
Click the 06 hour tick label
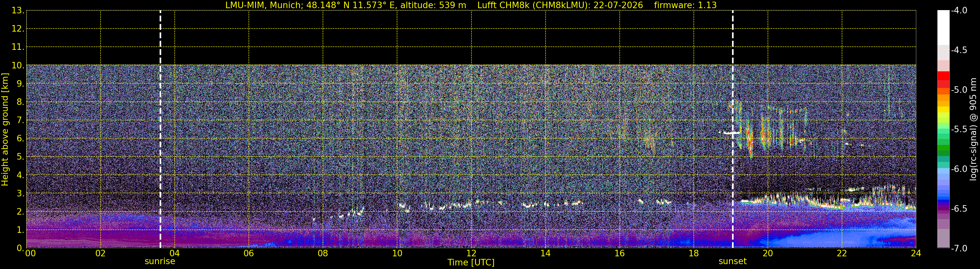tap(249, 253)
